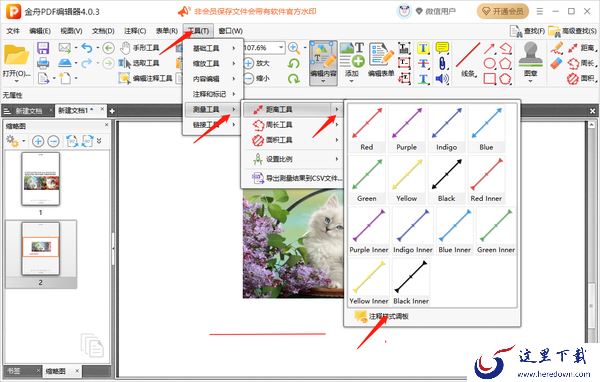Expand the 打开(O) dropdown arrow
600x382 pixels.
pos(16,81)
